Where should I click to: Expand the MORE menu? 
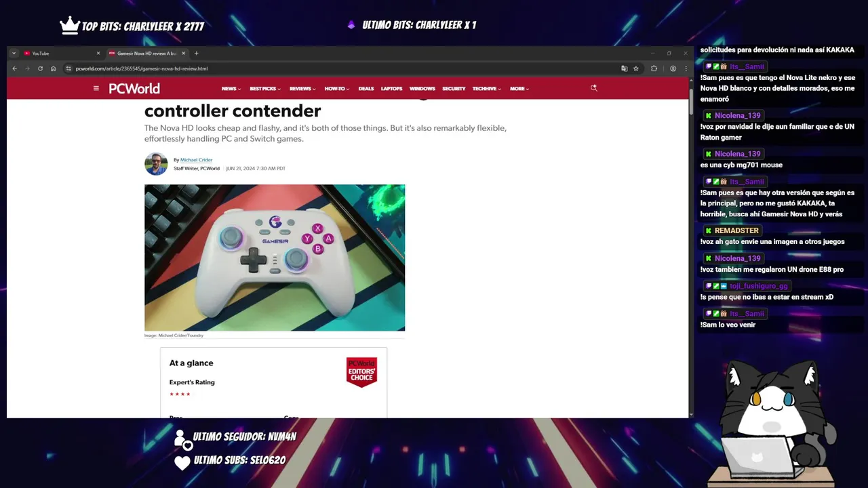point(519,89)
